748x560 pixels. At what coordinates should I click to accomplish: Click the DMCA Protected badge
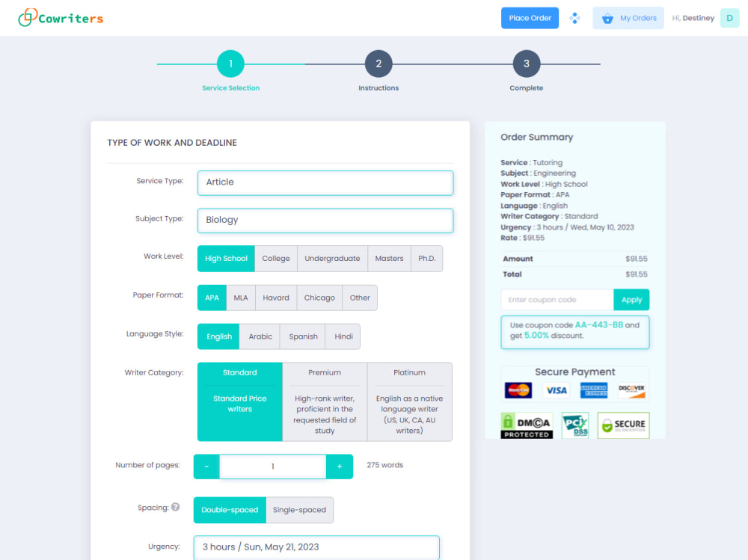point(527,425)
